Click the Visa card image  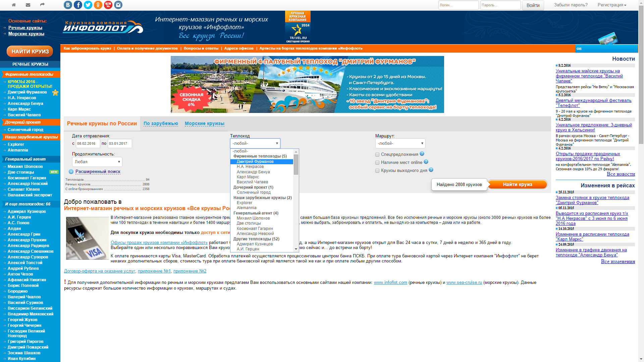pos(87,238)
